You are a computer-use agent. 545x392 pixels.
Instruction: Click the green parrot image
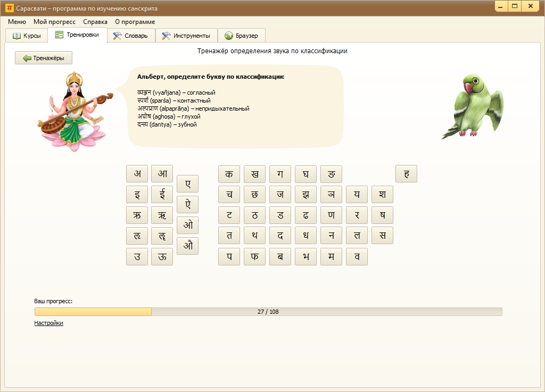[x=473, y=106]
